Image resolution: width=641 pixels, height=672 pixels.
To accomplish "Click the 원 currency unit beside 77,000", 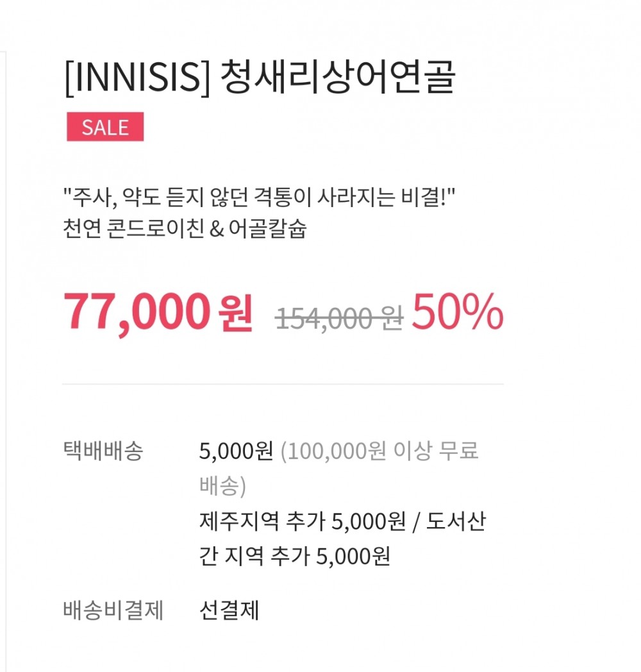I will pyautogui.click(x=235, y=313).
